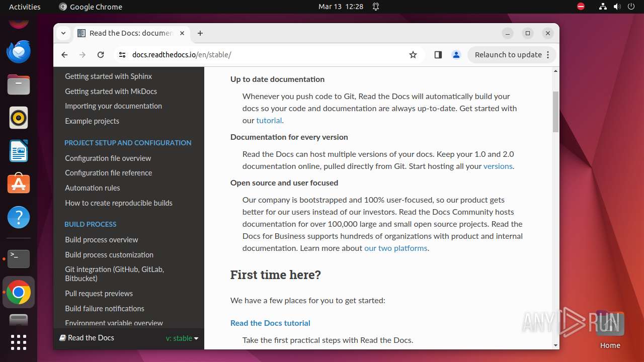Open Pull request previews

coord(99,294)
